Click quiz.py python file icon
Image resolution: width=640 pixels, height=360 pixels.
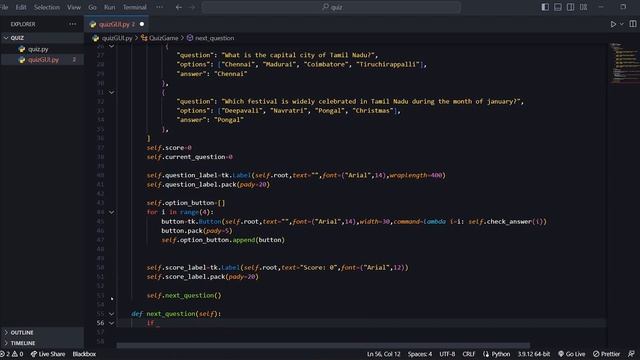pyautogui.click(x=22, y=49)
